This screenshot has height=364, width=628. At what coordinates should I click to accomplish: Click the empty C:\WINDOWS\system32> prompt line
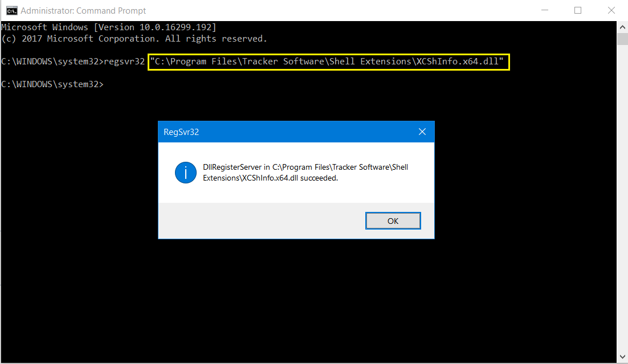click(52, 84)
